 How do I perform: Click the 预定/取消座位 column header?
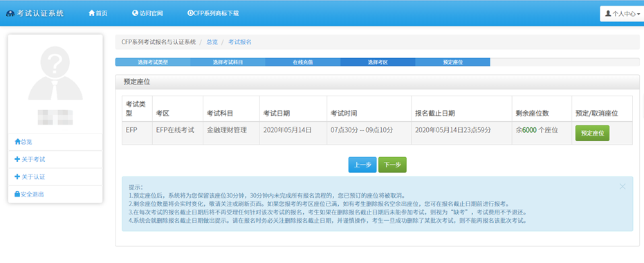click(x=602, y=109)
